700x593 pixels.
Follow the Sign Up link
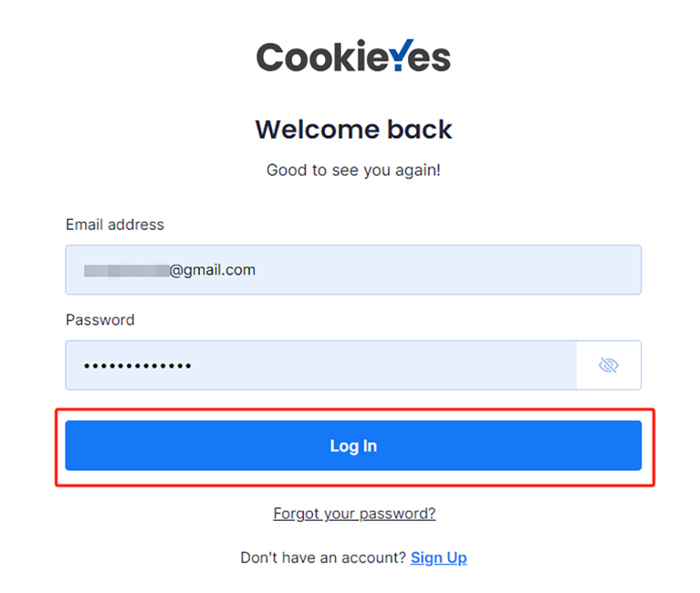[439, 558]
